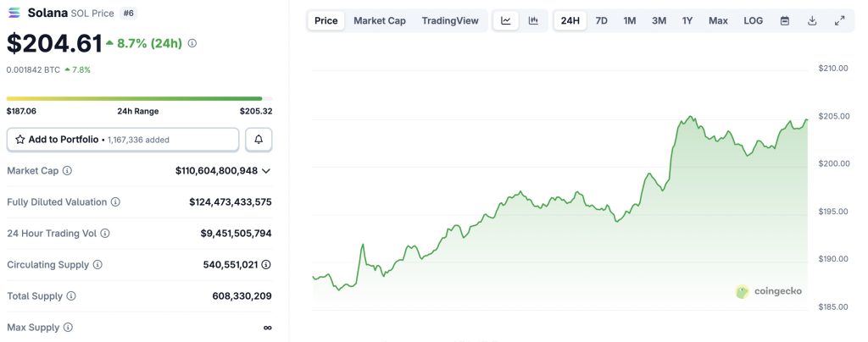The height and width of the screenshot is (342, 868).
Task: Select the 24H time range
Action: tap(570, 20)
